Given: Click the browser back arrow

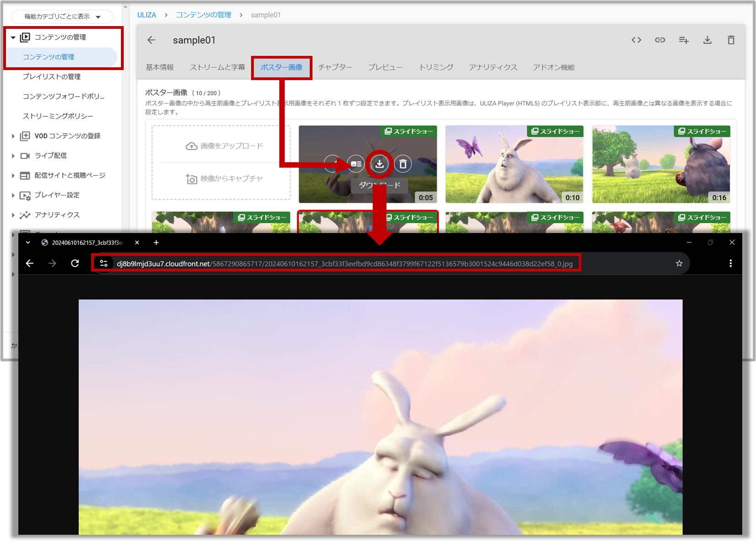Looking at the screenshot, I should 30,263.
